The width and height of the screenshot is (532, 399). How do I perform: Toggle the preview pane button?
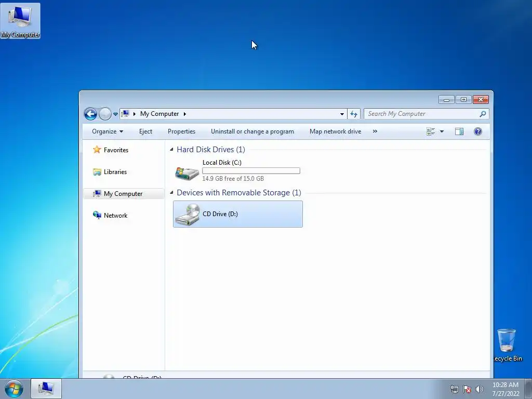pos(459,131)
